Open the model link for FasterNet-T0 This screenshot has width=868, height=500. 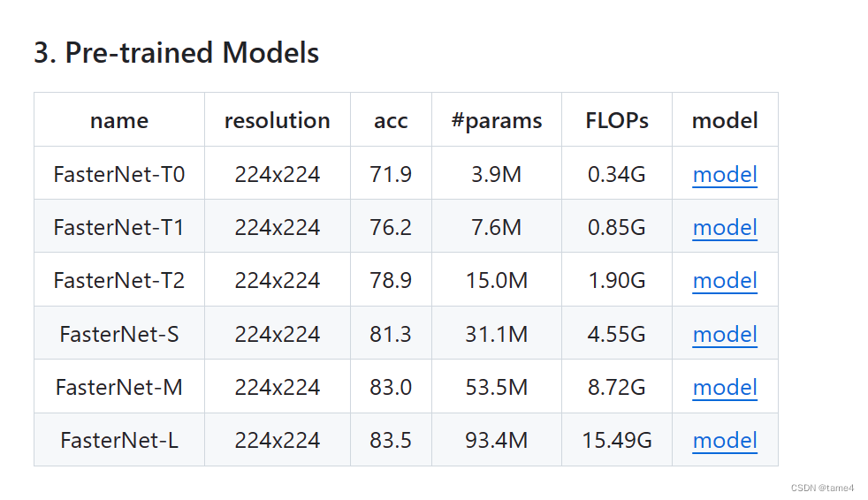[x=725, y=174]
